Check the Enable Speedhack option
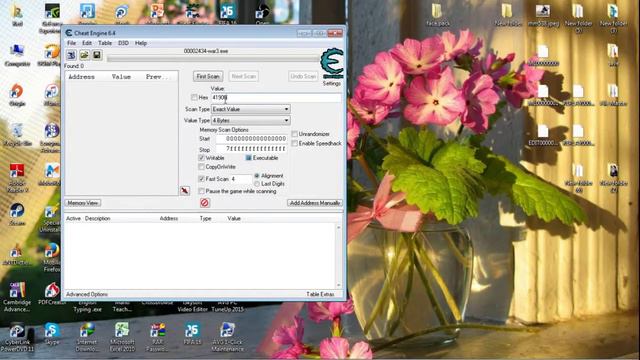The image size is (640, 360). pos(294,143)
